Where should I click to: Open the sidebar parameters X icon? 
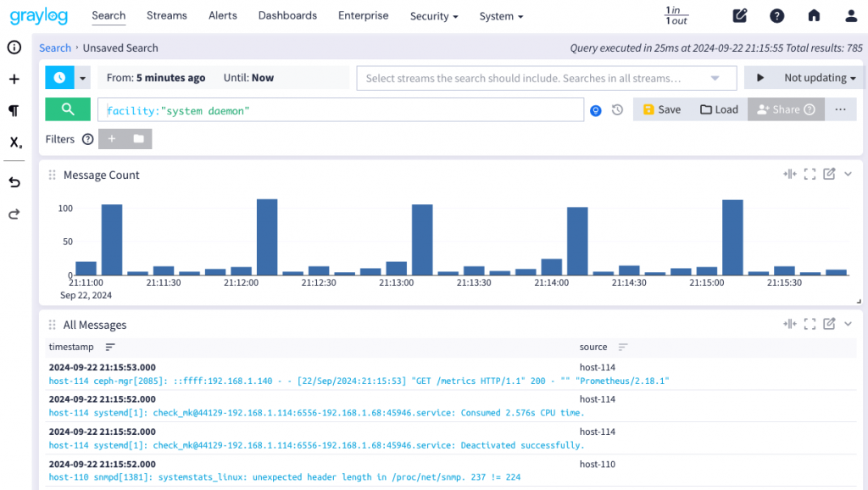coord(15,142)
